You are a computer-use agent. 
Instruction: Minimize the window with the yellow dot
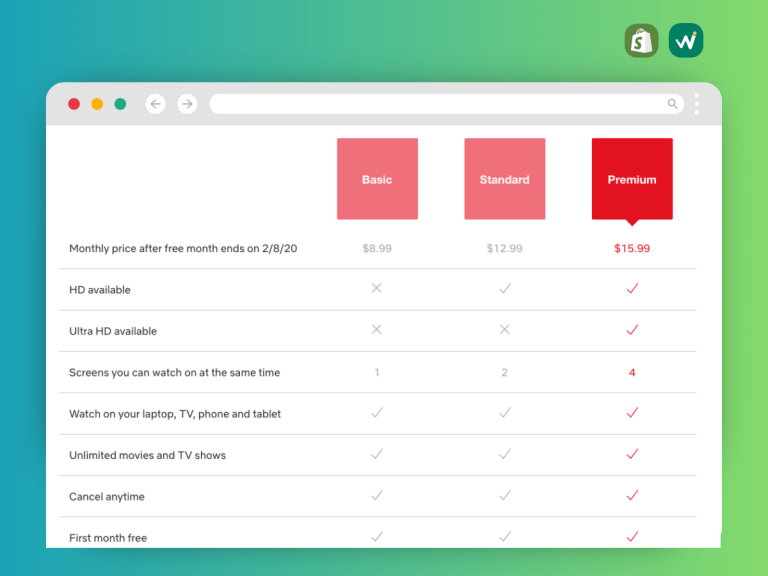coord(97,104)
